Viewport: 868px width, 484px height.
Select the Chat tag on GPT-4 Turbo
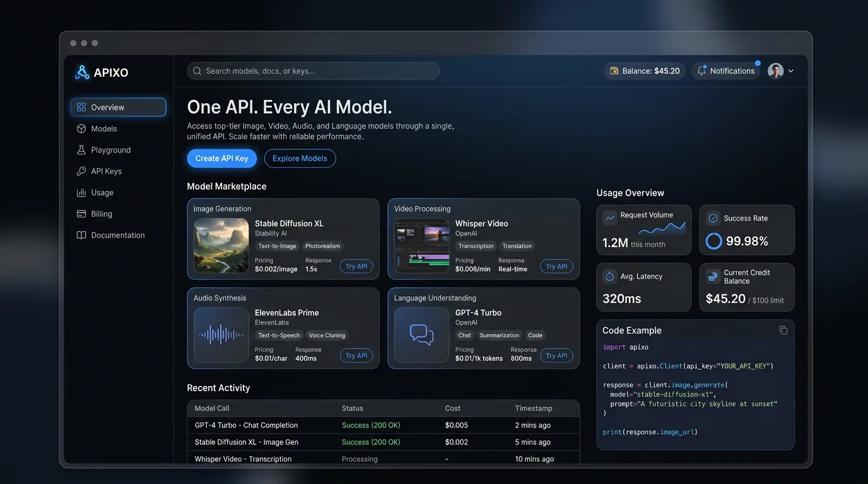tap(465, 335)
